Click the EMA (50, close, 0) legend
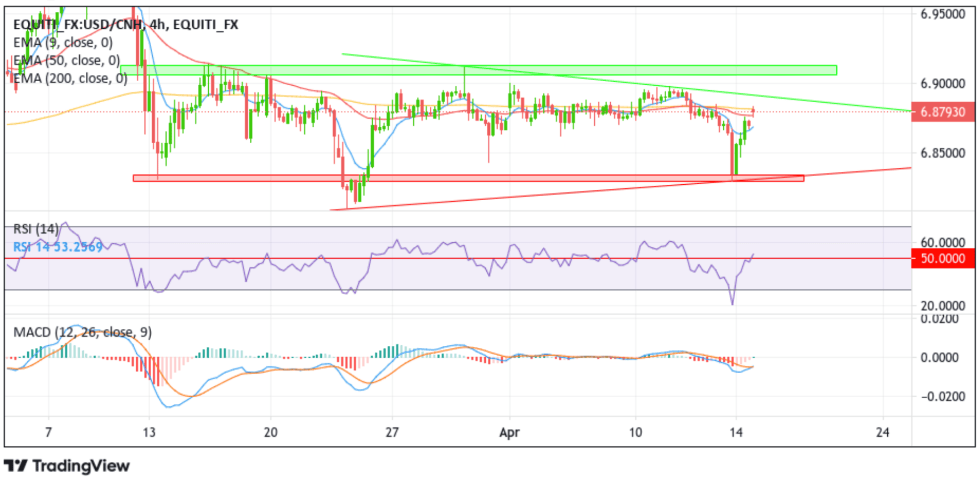This screenshot has height=485, width=980. point(67,60)
